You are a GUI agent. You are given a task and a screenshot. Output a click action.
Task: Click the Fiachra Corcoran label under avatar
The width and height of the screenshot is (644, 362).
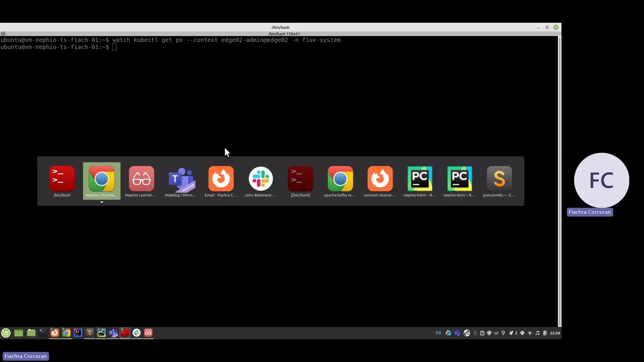(590, 212)
